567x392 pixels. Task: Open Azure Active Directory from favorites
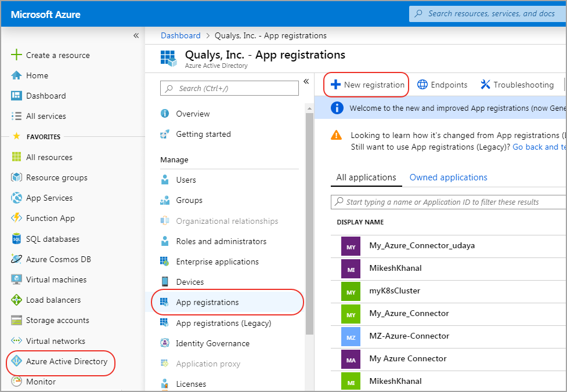[66, 361]
